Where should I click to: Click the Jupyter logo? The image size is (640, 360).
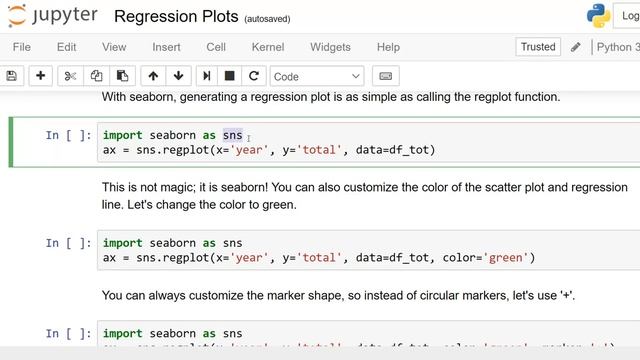(x=52, y=16)
